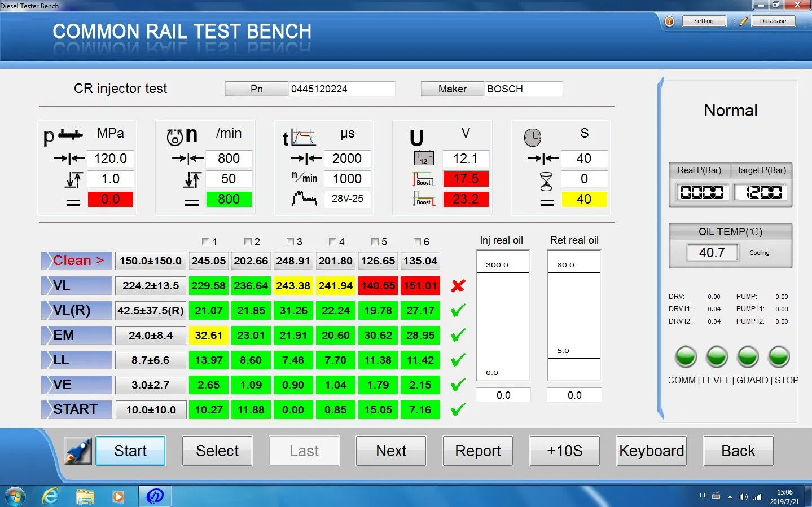Go Back to previous screen
The height and width of the screenshot is (507, 812).
[x=739, y=451]
